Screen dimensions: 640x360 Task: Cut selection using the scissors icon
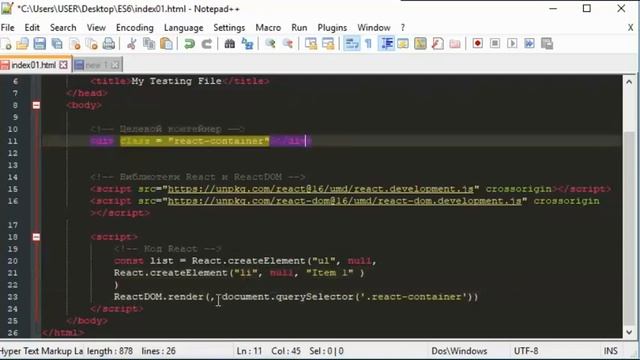[x=131, y=44]
